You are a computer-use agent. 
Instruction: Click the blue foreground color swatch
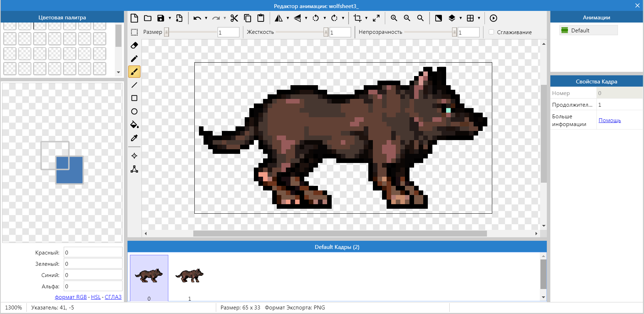point(70,170)
